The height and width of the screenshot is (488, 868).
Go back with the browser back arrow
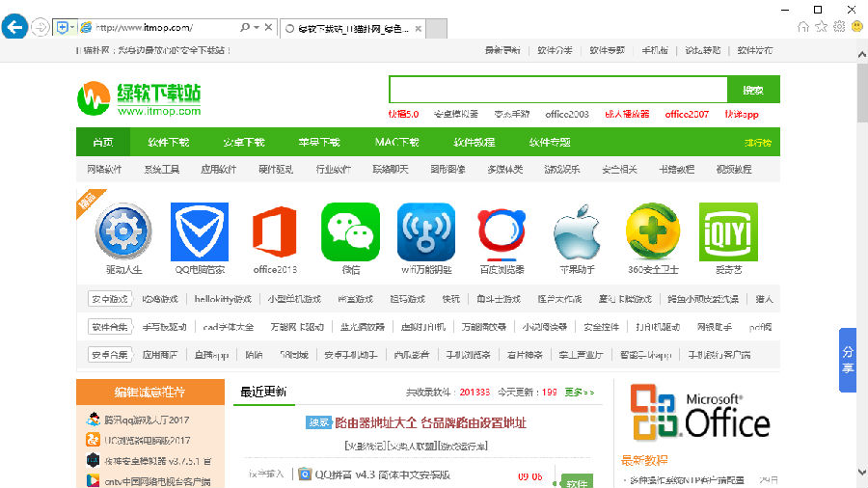14,27
